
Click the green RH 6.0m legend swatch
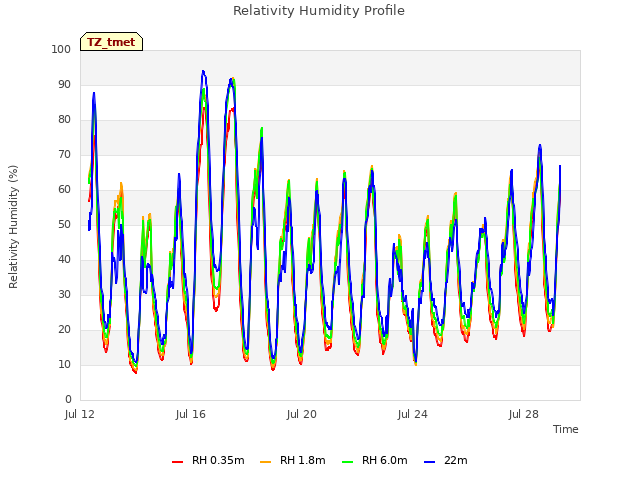coord(347,462)
